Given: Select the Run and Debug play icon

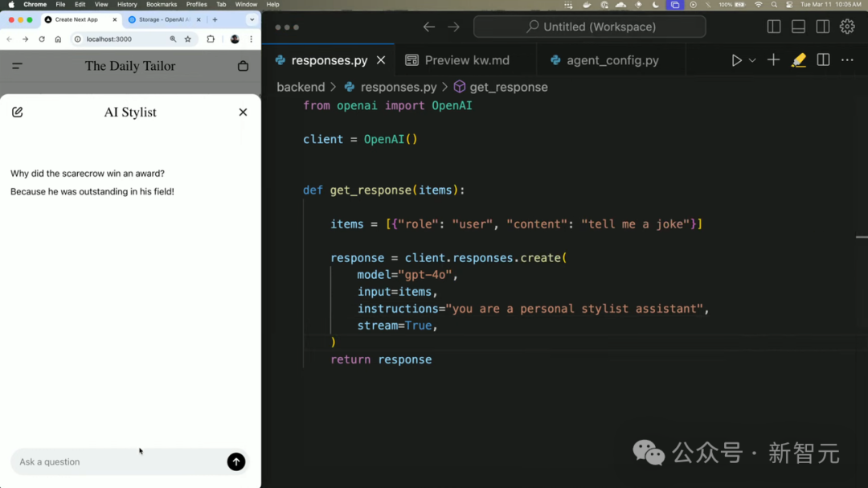Looking at the screenshot, I should tap(736, 59).
